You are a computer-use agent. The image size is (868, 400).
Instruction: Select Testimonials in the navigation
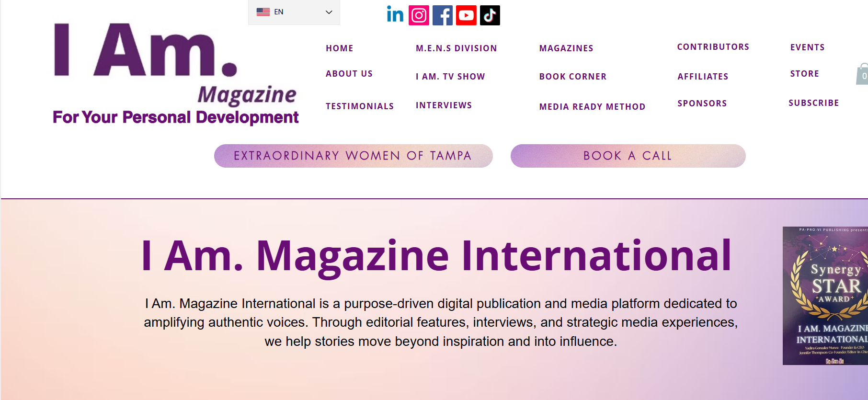(360, 106)
